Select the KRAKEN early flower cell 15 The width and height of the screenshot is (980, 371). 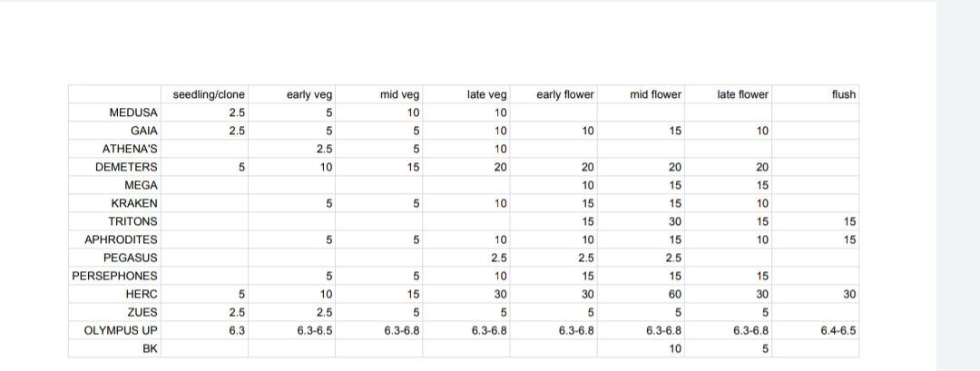pyautogui.click(x=554, y=203)
